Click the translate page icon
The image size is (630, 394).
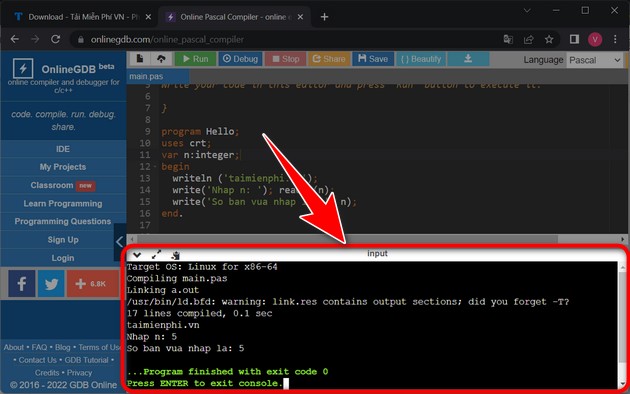point(508,39)
